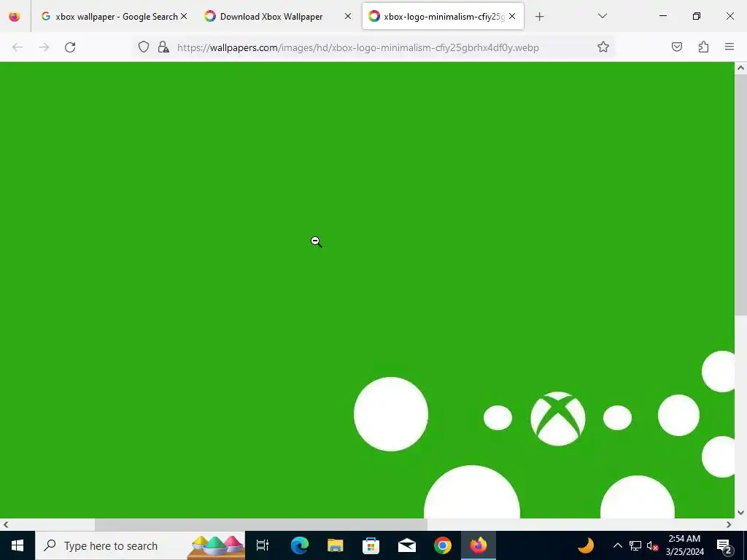Launch Microsoft Edge from the taskbar
The image size is (747, 560).
[x=300, y=545]
